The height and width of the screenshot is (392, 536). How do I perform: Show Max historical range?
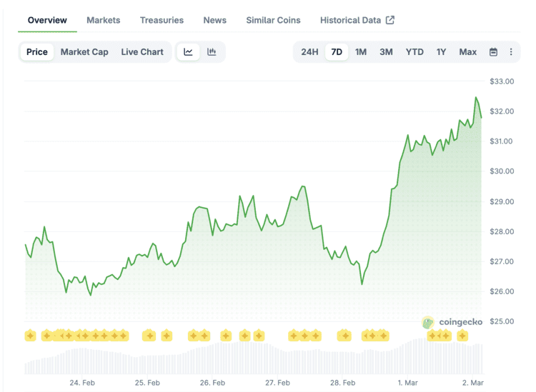click(468, 51)
